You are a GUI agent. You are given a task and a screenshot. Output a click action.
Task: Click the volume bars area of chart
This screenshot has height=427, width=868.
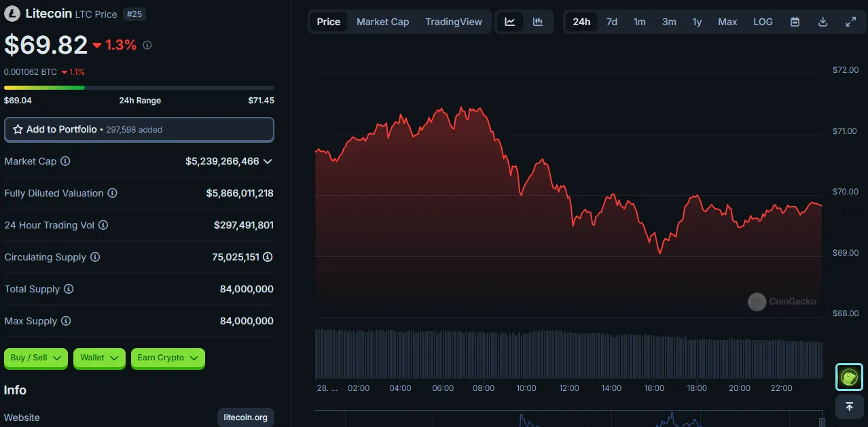click(568, 354)
